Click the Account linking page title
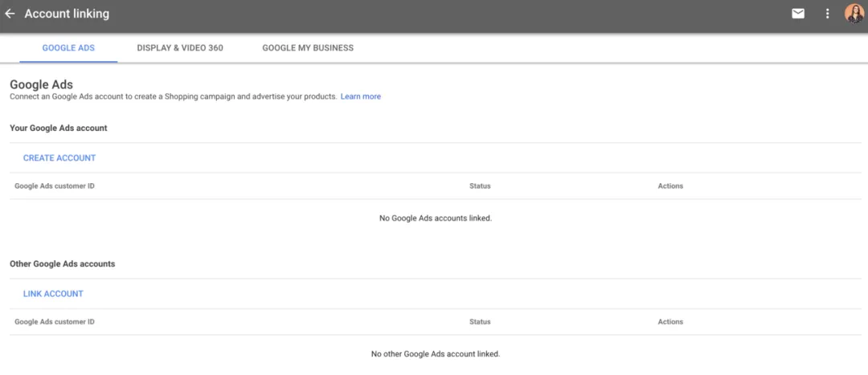This screenshot has width=868, height=375. [x=67, y=14]
